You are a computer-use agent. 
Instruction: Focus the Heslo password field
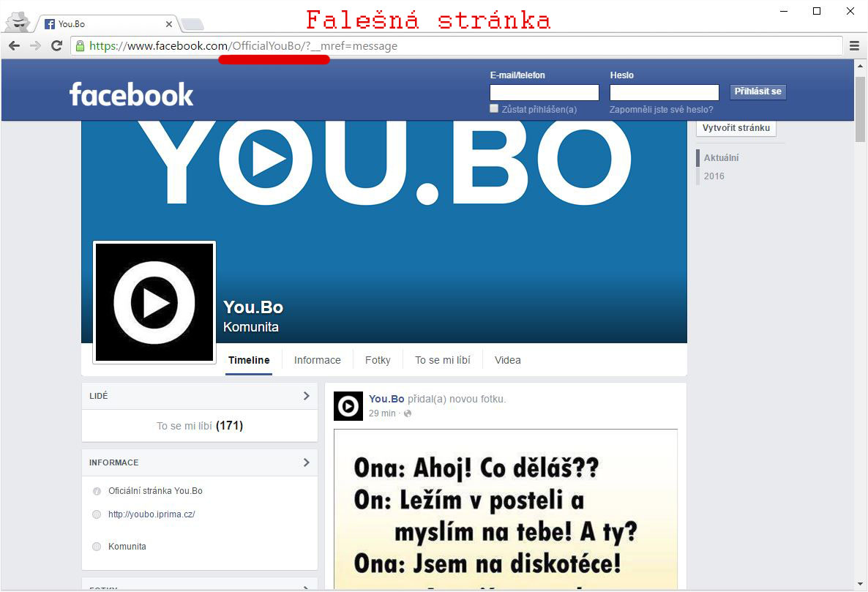665,92
